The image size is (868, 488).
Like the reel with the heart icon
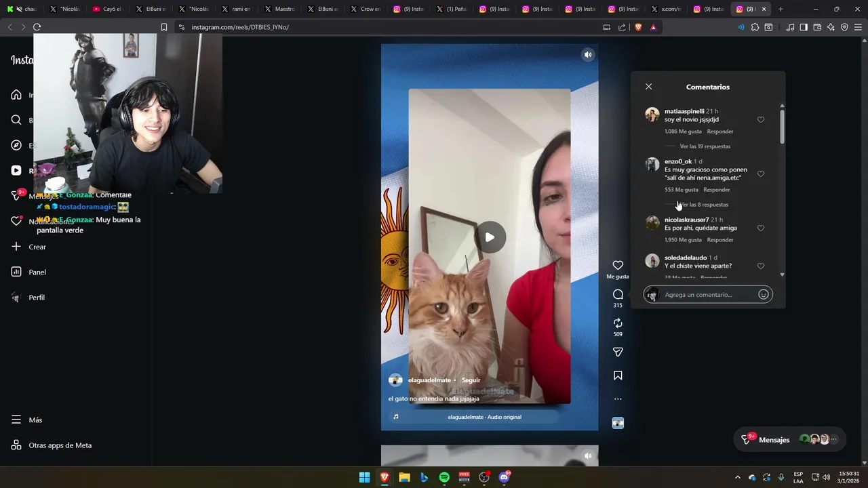(x=618, y=265)
